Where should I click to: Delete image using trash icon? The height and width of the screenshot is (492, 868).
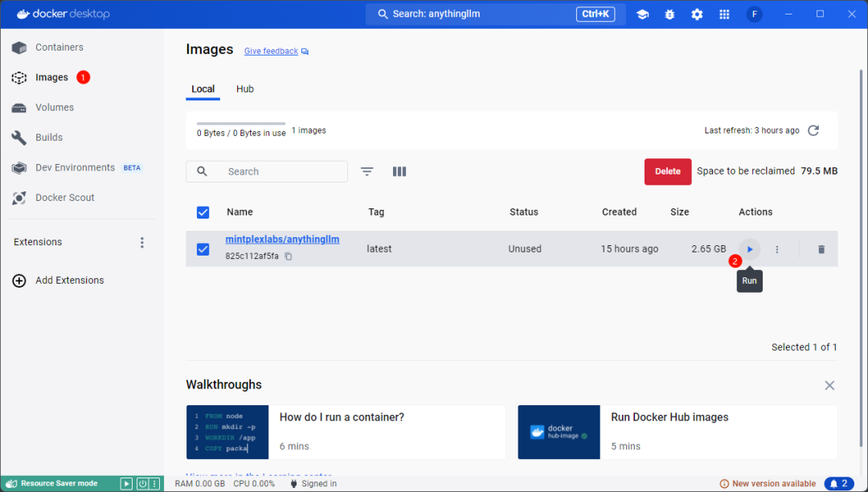821,249
